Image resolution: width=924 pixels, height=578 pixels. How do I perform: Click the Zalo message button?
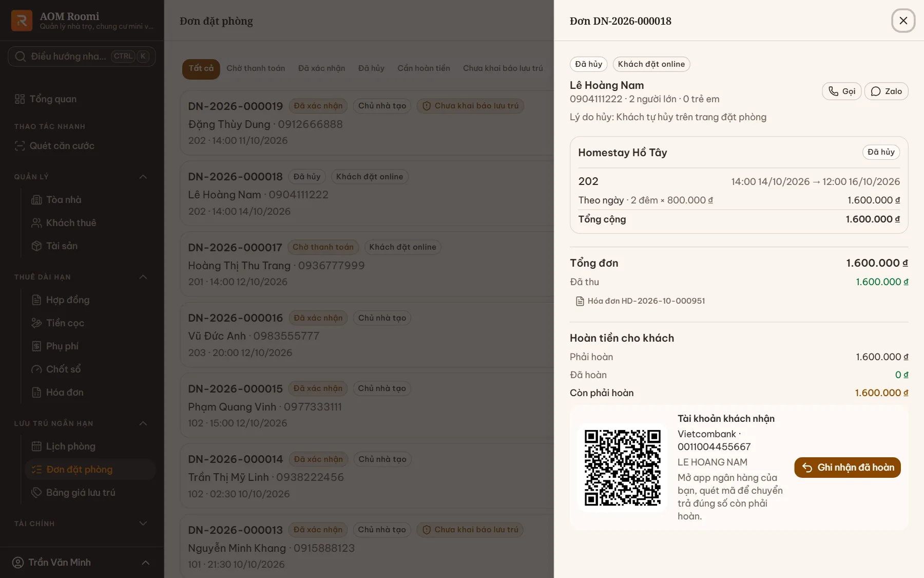(887, 91)
